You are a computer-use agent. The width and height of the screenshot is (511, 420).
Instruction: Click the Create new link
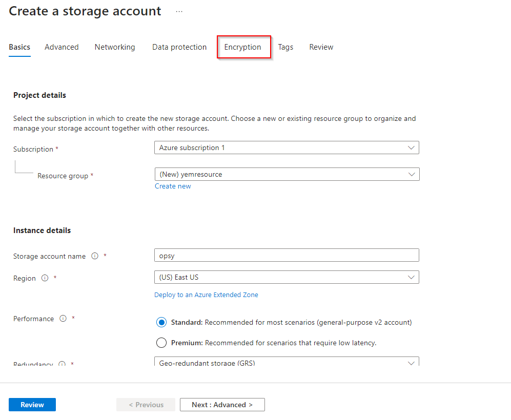pyautogui.click(x=173, y=186)
